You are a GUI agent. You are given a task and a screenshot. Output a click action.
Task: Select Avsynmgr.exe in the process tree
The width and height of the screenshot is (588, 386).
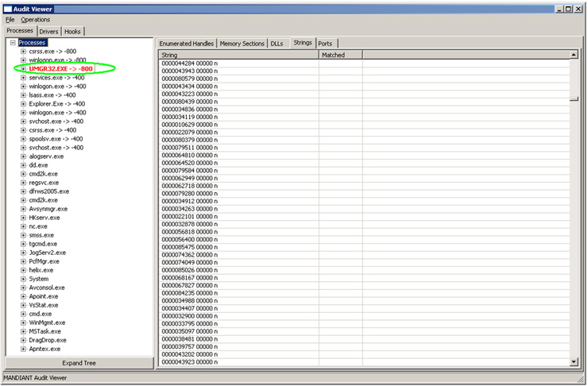[x=48, y=209]
